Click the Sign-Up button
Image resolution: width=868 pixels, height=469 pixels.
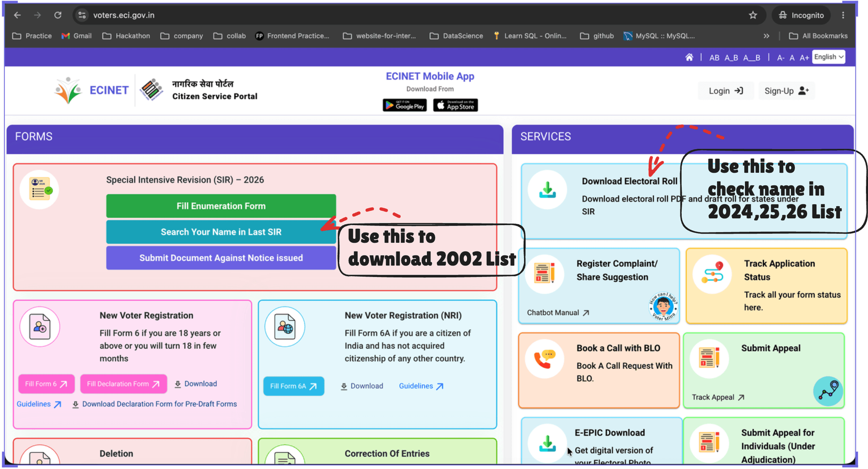pos(786,91)
